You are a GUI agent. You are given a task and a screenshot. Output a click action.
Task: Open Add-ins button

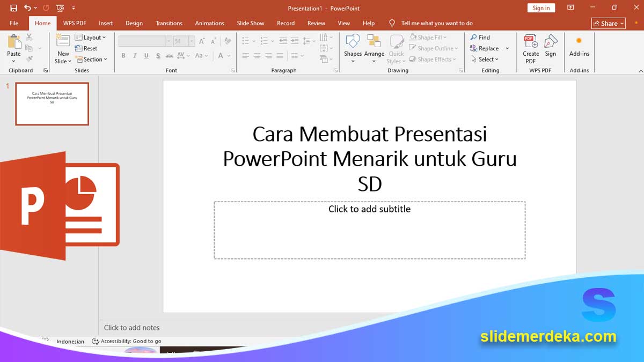(579, 46)
